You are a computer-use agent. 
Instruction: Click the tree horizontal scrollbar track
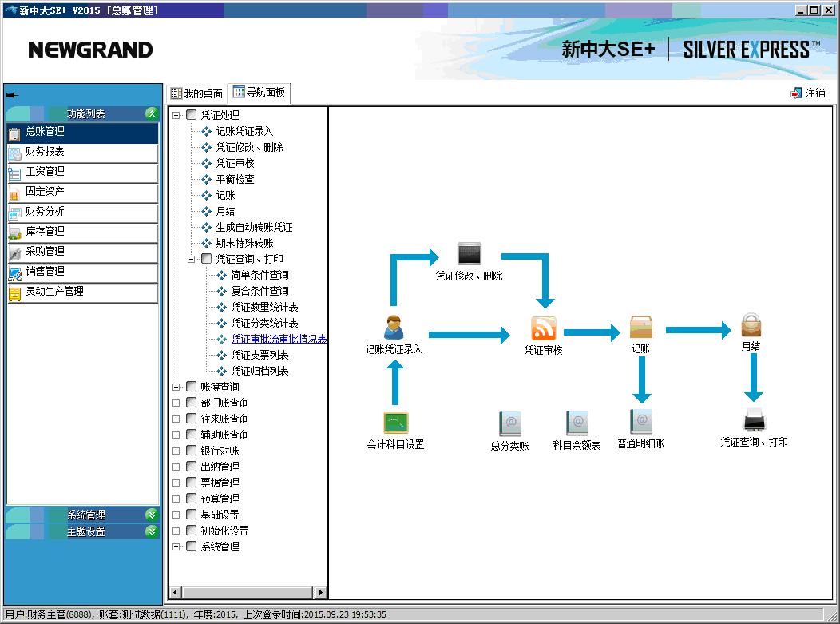pyautogui.click(x=248, y=592)
